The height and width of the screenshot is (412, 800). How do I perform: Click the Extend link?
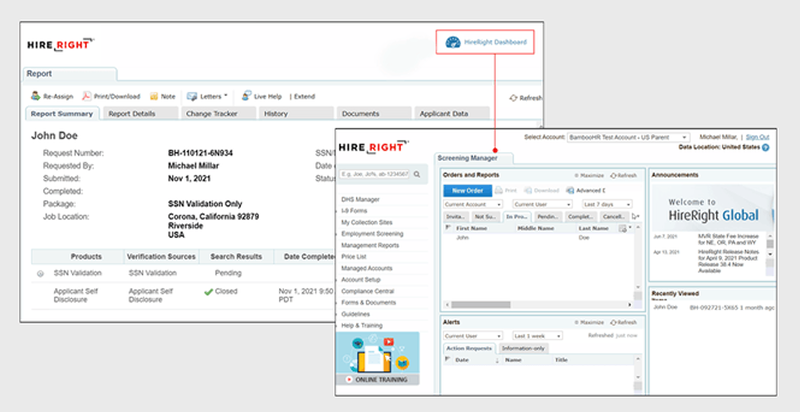[x=305, y=96]
